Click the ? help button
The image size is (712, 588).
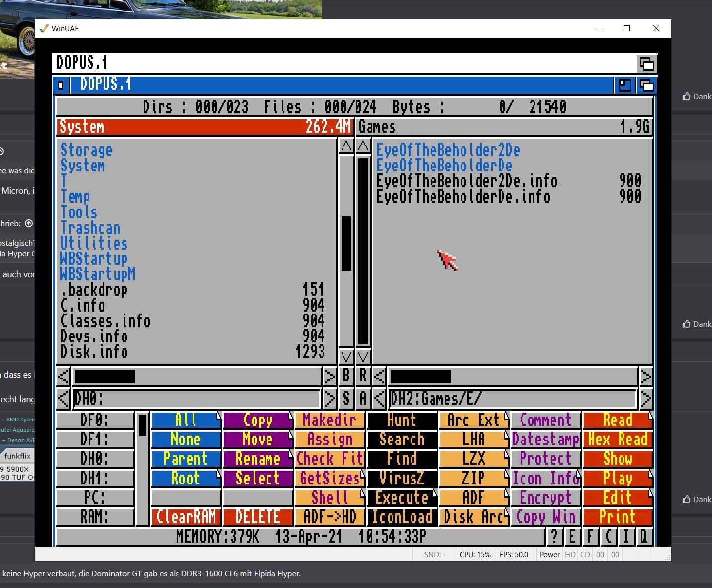(x=554, y=537)
